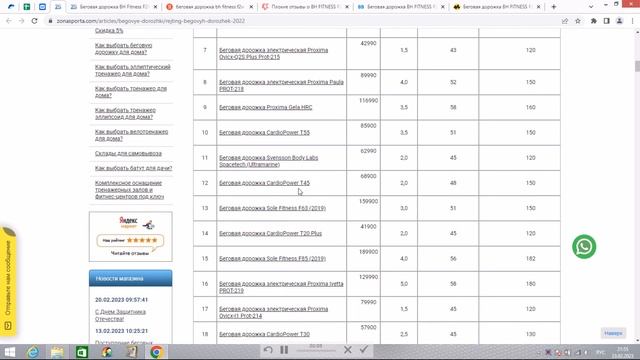The height and width of the screenshot is (360, 640).
Task: Open Proxima Ovicx-Q2S Plus treadmill link
Action: (x=273, y=53)
